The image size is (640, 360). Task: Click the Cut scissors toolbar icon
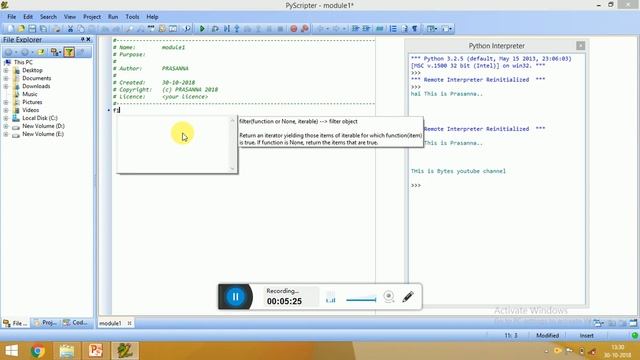point(70,29)
